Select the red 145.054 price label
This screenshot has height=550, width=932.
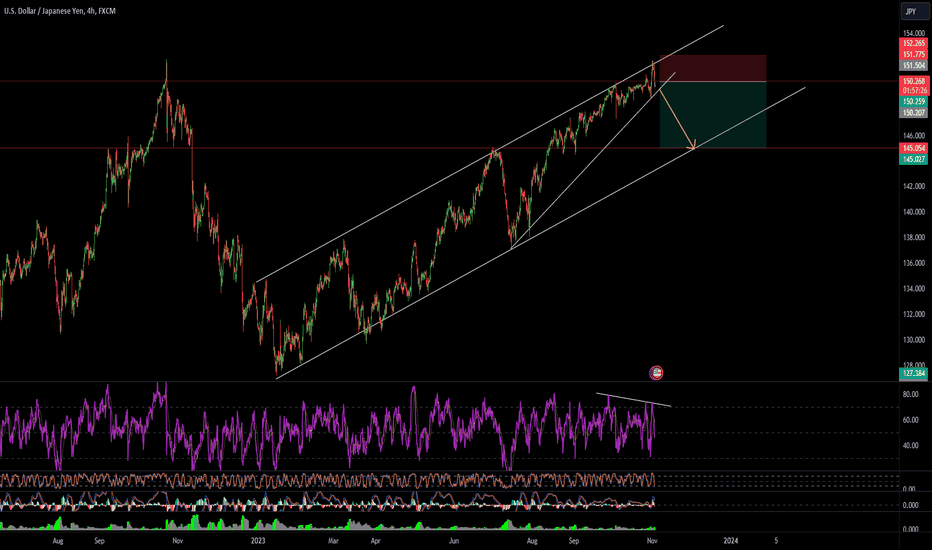(x=914, y=148)
